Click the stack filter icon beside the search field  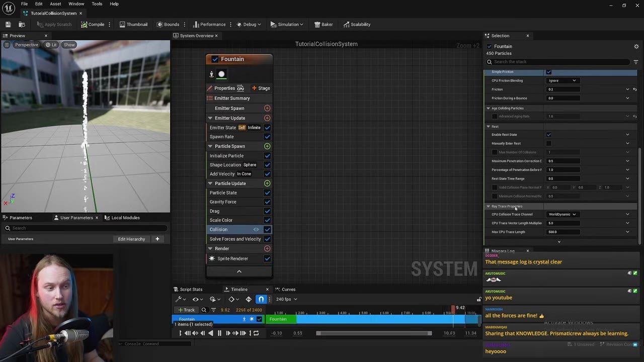(636, 62)
